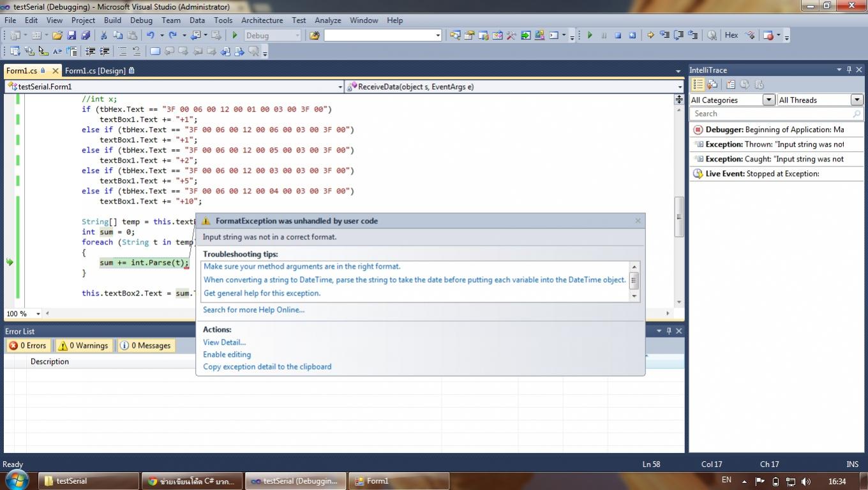This screenshot has width=868, height=490.
Task: Toggle Hex display in debug toolbar
Action: (731, 36)
